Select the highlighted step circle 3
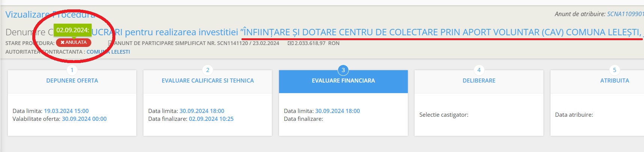This screenshot has width=644, height=152. point(343,70)
